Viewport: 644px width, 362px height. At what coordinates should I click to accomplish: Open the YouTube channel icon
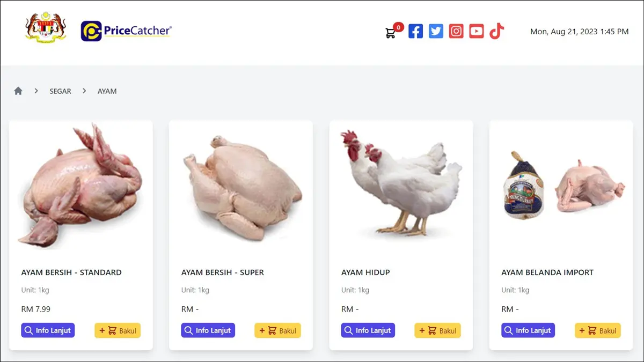[477, 31]
